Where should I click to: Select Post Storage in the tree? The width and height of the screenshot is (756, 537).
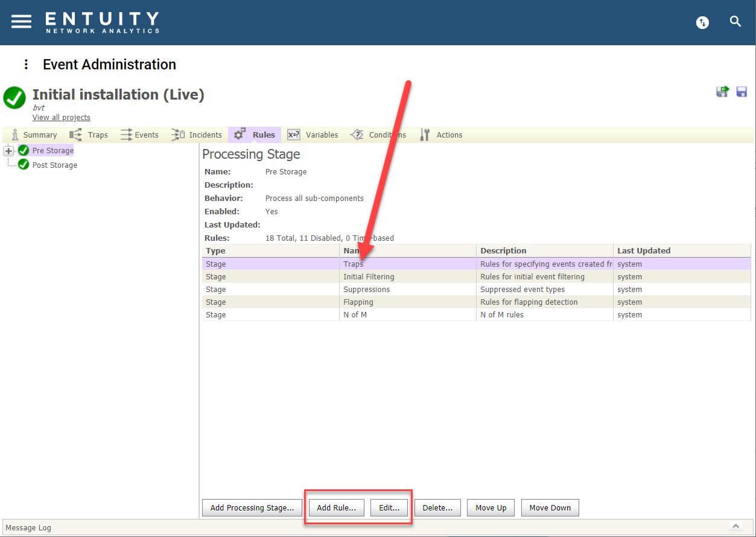pyautogui.click(x=55, y=165)
